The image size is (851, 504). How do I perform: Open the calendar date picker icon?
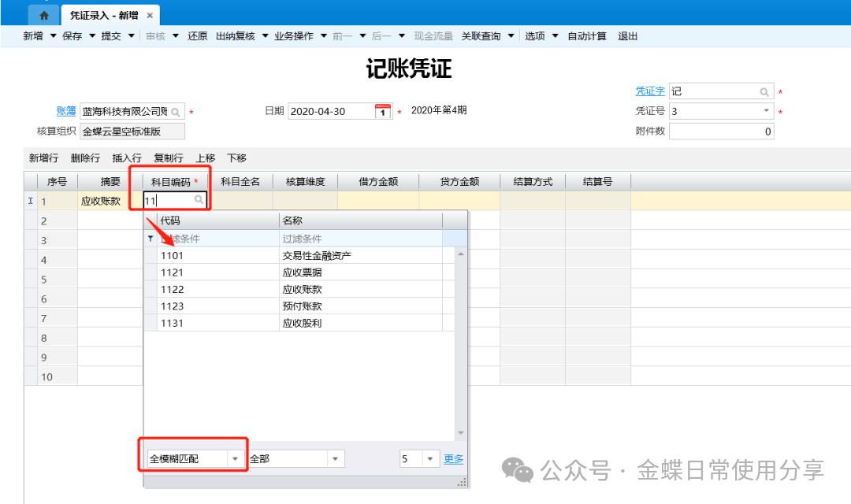[382, 112]
